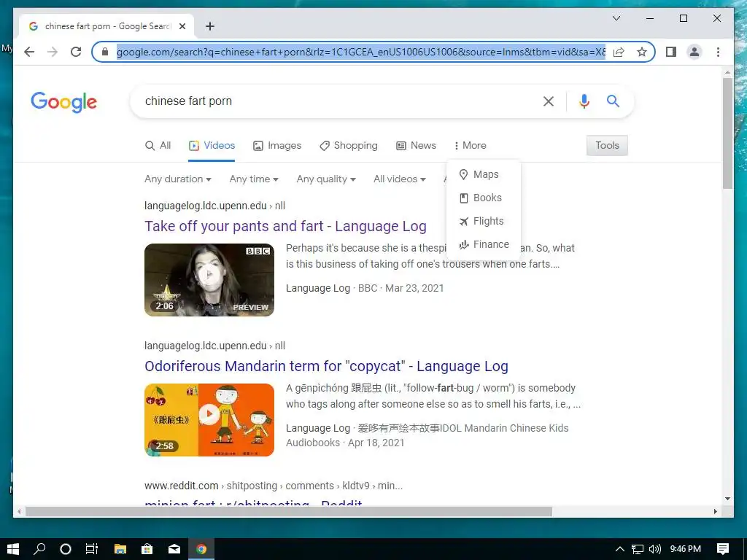Choose Finance from the More menu

tap(484, 244)
